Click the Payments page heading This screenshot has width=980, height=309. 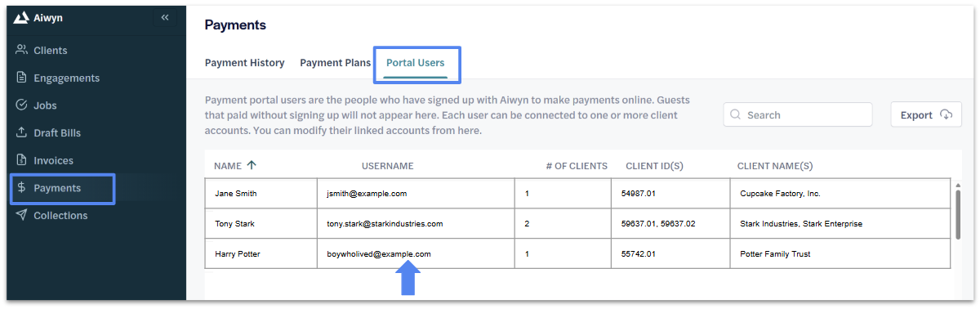(x=235, y=25)
